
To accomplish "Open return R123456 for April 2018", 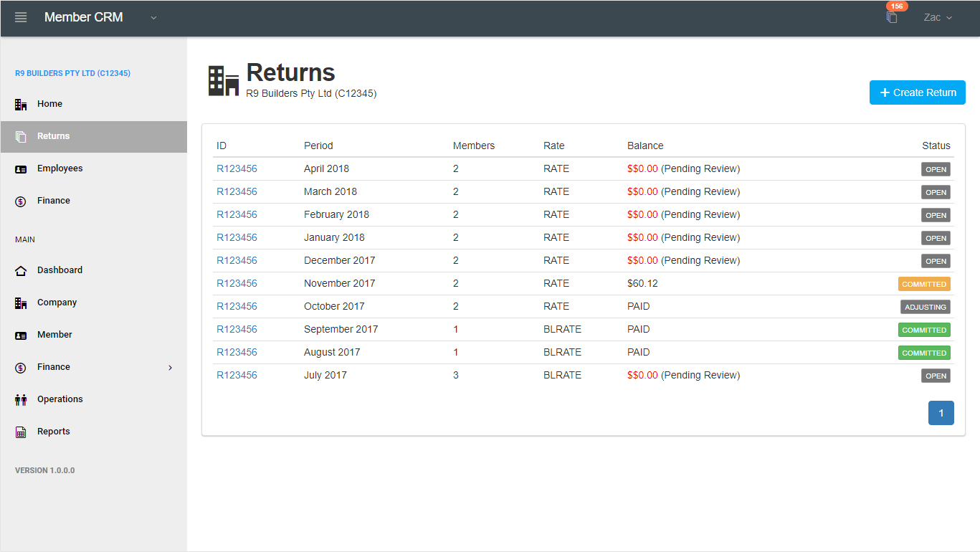I will pos(237,168).
